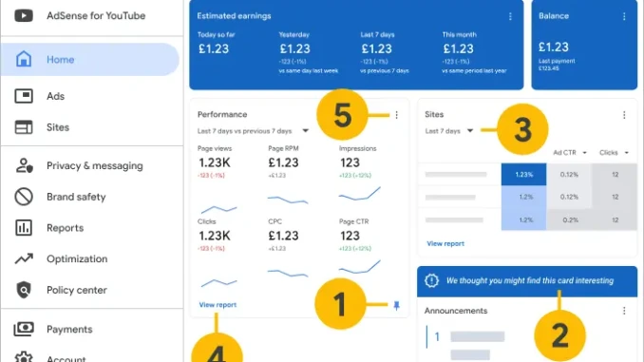This screenshot has height=362, width=644.
Task: Click the Ads icon
Action: coord(24,96)
